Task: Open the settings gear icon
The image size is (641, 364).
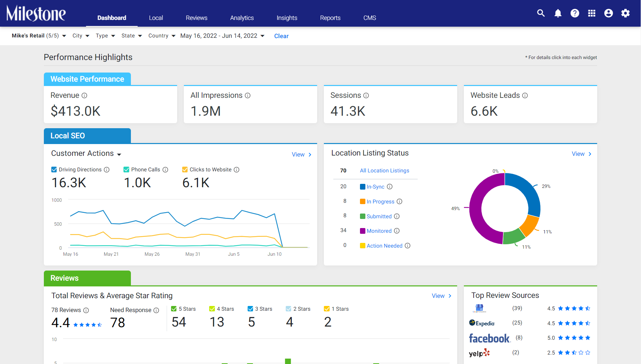Action: tap(625, 13)
